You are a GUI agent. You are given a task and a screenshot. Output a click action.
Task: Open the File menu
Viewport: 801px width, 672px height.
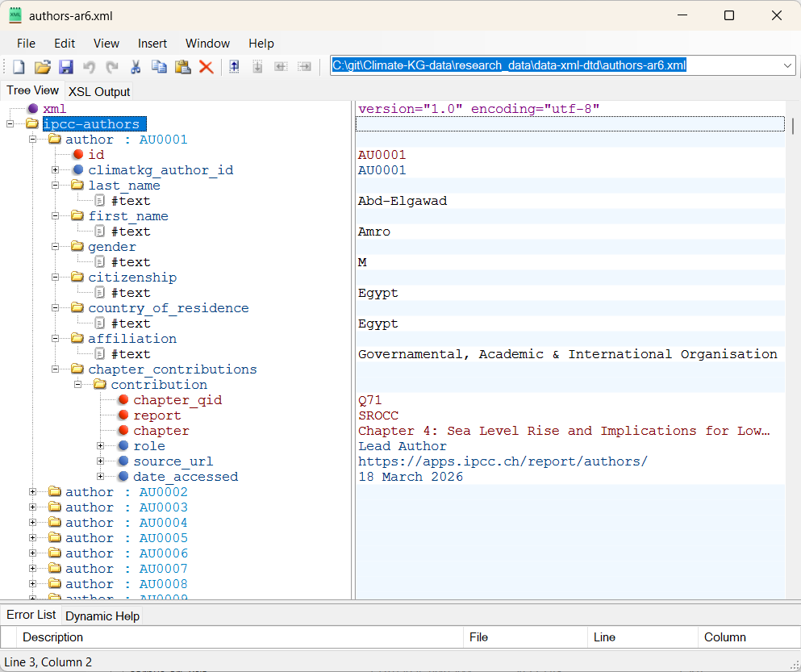[x=26, y=44]
